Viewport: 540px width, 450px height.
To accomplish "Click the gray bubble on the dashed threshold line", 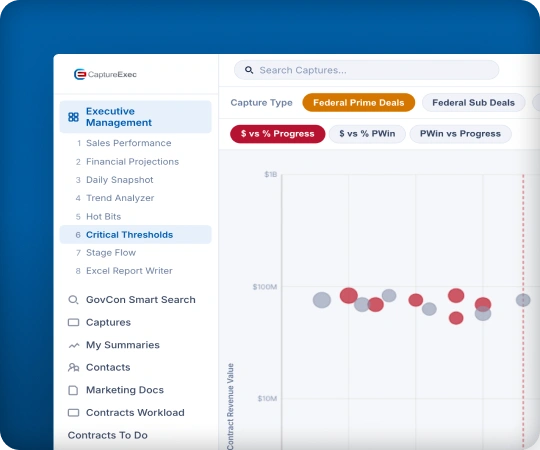I will (x=523, y=300).
